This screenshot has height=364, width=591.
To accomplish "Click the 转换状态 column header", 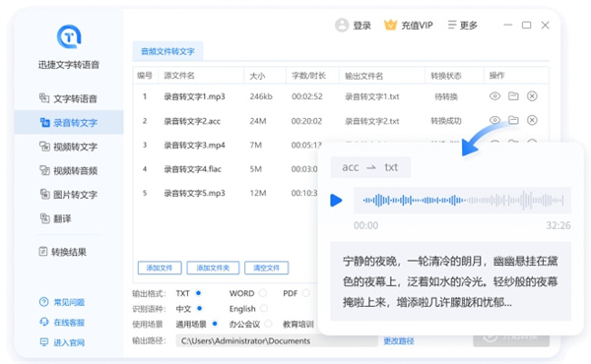I will [x=446, y=76].
